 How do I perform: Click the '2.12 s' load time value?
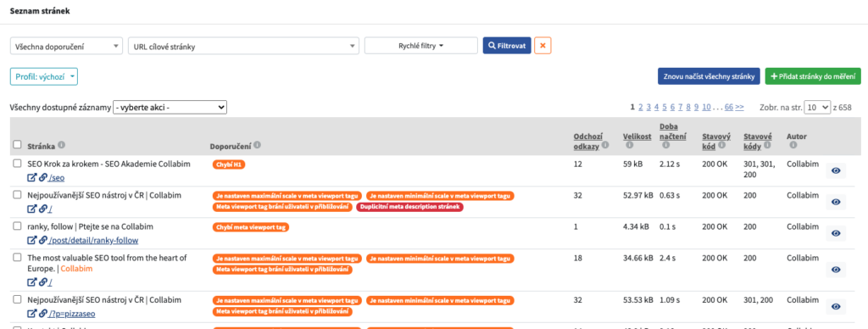tap(670, 164)
